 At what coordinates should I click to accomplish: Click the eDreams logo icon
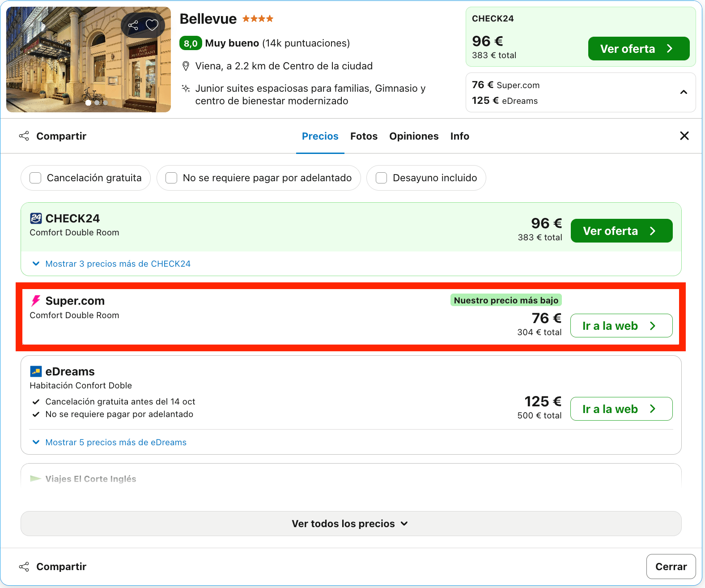(36, 371)
